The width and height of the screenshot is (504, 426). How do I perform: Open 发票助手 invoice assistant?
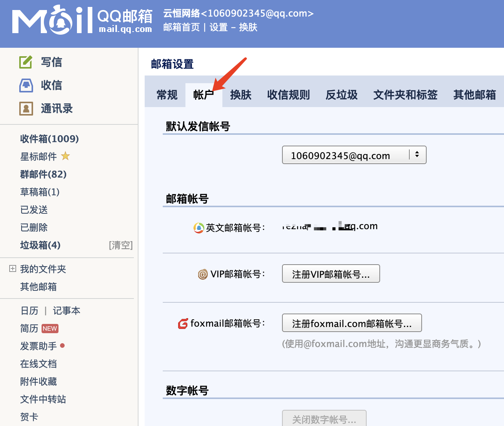click(38, 346)
